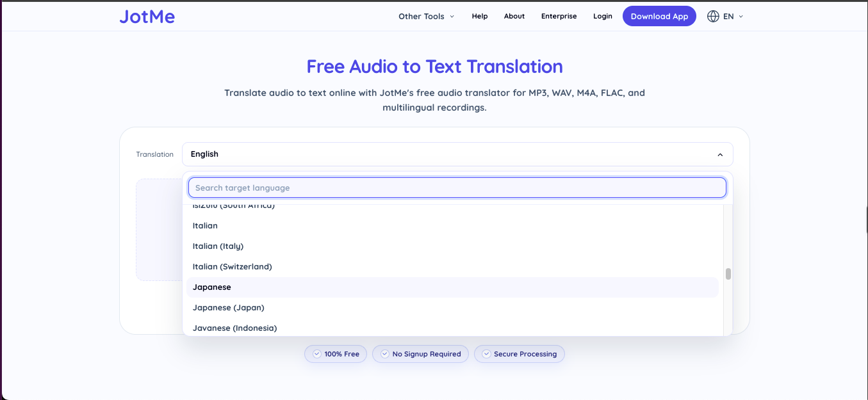Screen dimensions: 868x400
Task: Choose Italian (Switzerland) option
Action: pyautogui.click(x=452, y=267)
